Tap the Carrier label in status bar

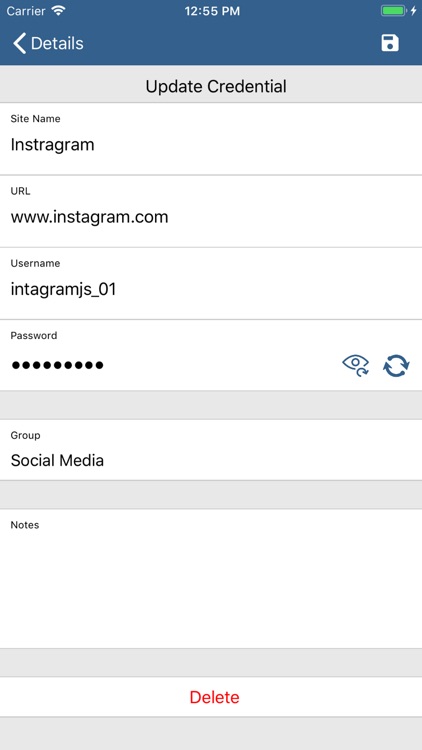pyautogui.click(x=26, y=11)
